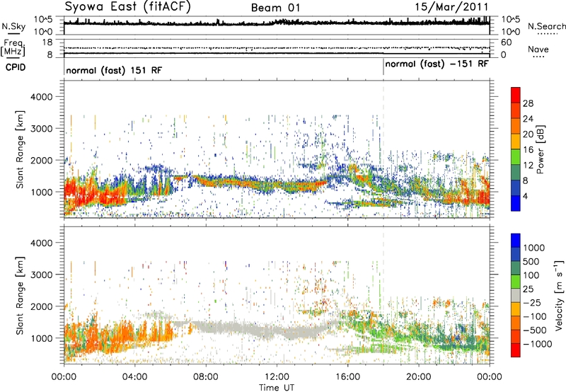Click red top of Power colorbar
The height and width of the screenshot is (392, 566).
point(516,95)
